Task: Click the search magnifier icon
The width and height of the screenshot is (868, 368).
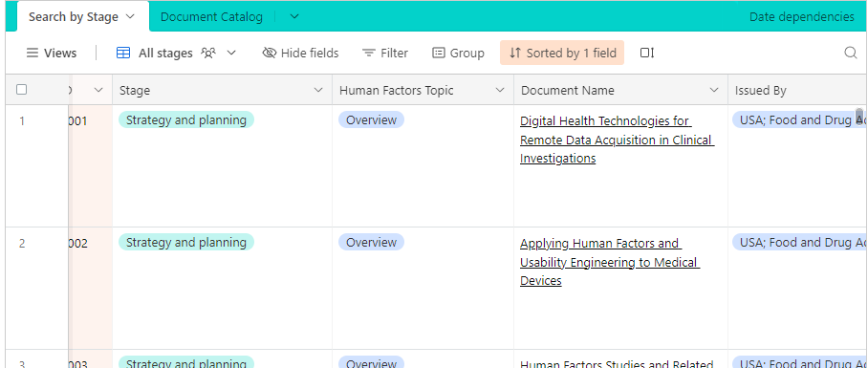Action: [851, 54]
